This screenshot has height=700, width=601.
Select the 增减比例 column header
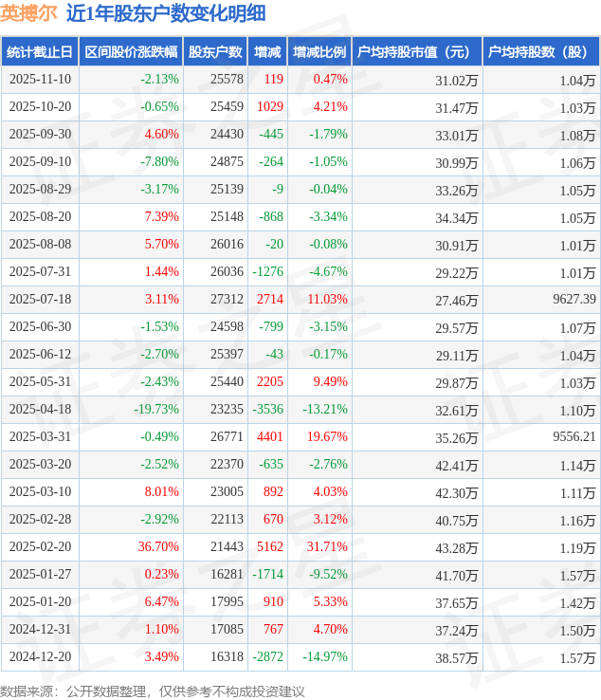coord(319,52)
